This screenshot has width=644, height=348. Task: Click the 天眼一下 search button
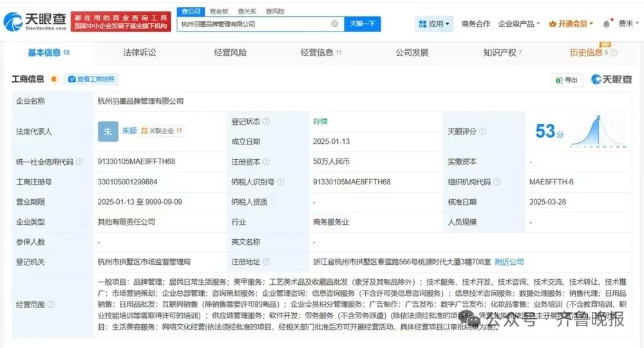pos(362,24)
